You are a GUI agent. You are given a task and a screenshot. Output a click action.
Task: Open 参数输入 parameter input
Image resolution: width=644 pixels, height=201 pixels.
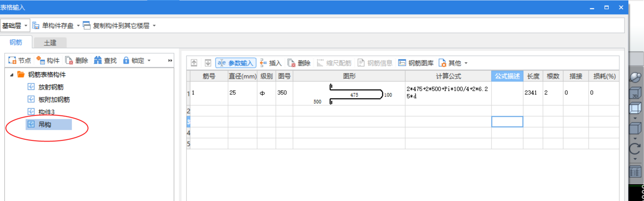click(236, 63)
